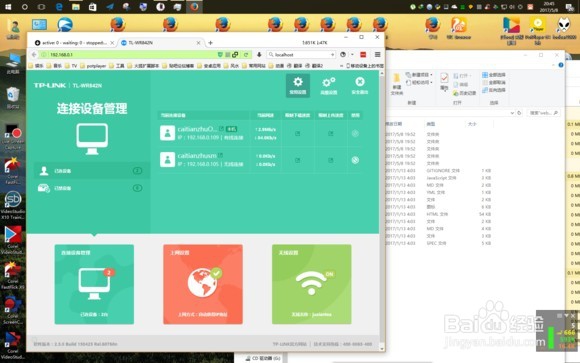Expand the bookmarks toolbar overflow chevron
This screenshot has height=363, width=580.
point(341,65)
